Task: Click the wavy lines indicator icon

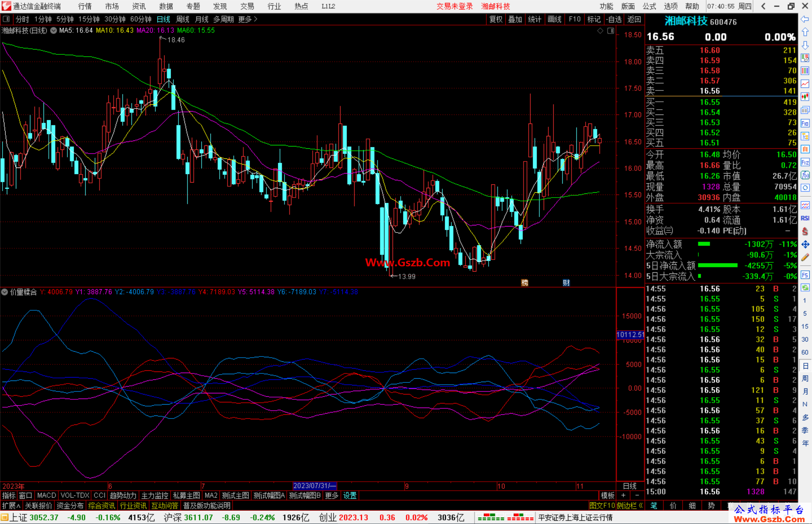Action: 805,205
